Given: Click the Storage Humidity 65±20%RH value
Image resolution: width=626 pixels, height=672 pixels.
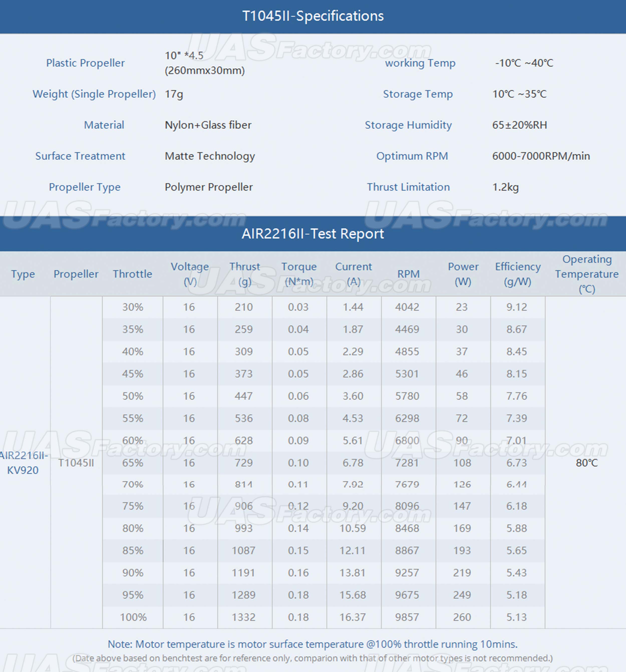Looking at the screenshot, I should tap(519, 125).
